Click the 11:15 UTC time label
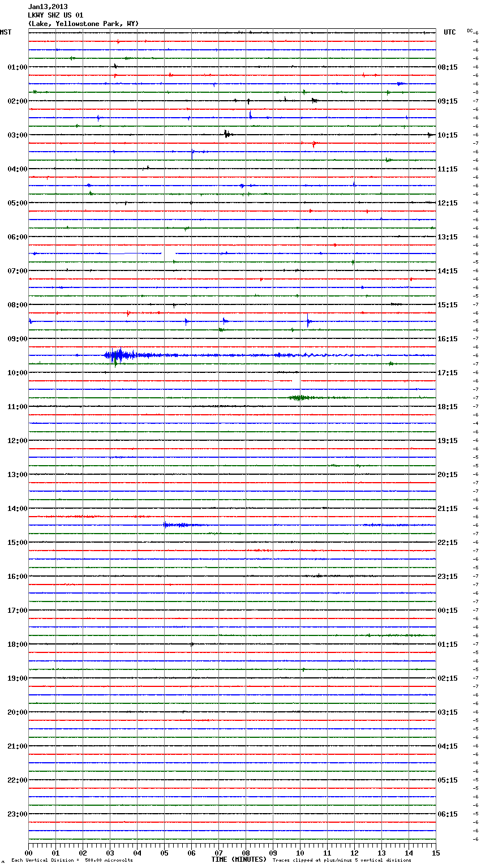 (x=448, y=169)
